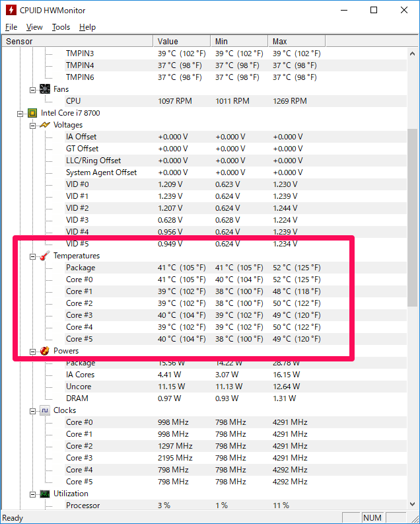Screen dimensions: 420x524
Task: Select the System Agent Offset row
Action: (x=236, y=172)
